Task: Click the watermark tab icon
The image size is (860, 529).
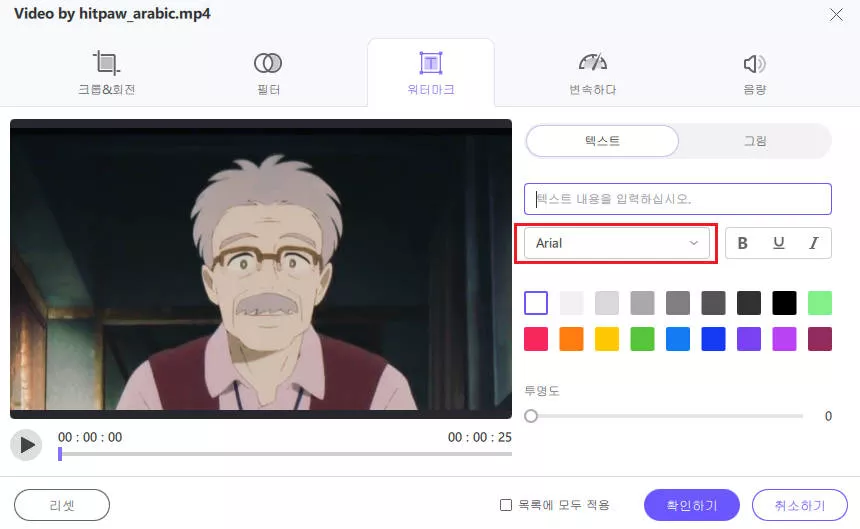Action: point(431,63)
